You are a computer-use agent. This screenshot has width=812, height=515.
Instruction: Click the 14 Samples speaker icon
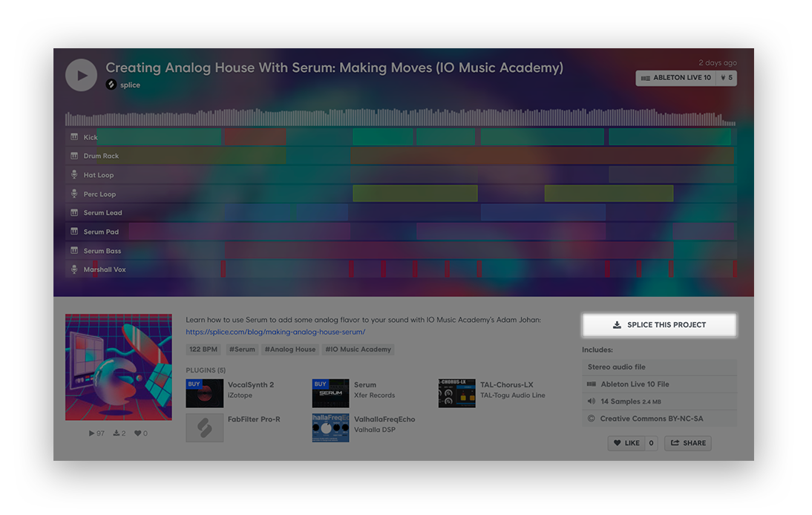tap(591, 401)
